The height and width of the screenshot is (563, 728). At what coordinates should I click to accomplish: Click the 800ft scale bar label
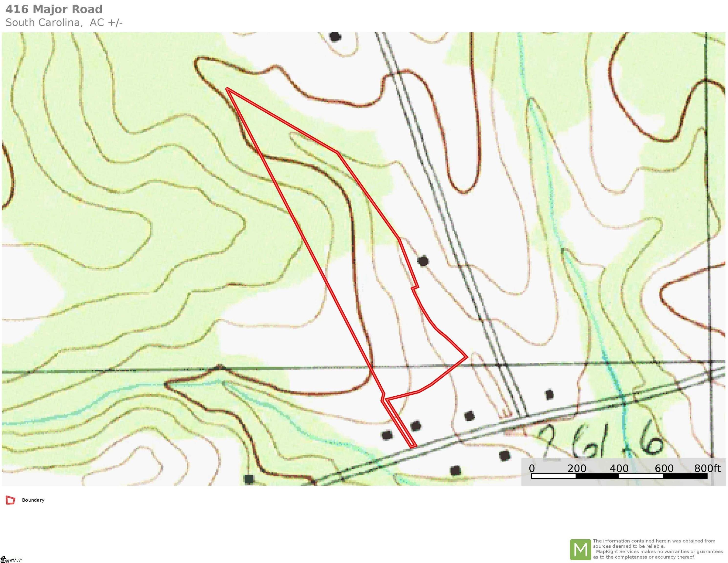point(707,468)
